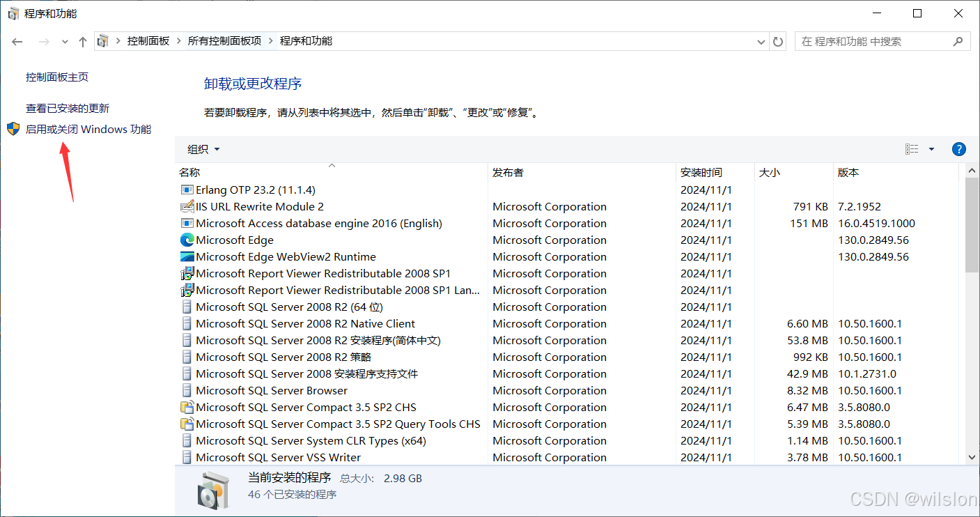Open the 组织 dropdown menu
Image resolution: width=980 pixels, height=517 pixels.
coord(203,149)
